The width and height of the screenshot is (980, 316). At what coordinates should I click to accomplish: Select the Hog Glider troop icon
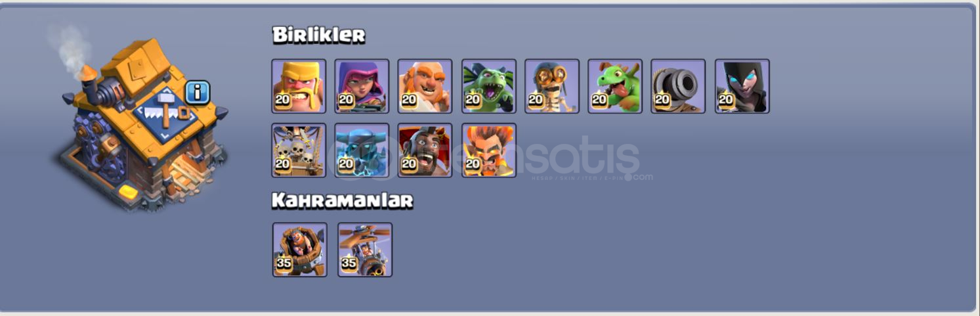pyautogui.click(x=425, y=150)
